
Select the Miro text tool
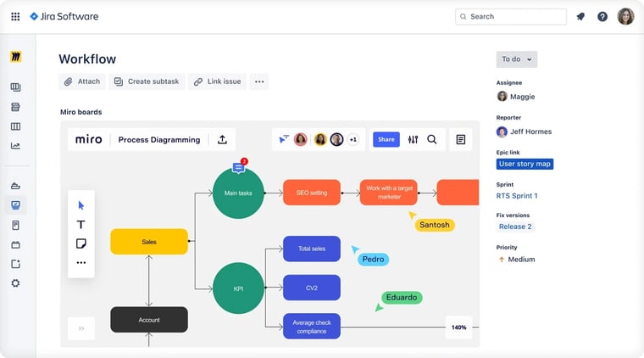coord(81,225)
